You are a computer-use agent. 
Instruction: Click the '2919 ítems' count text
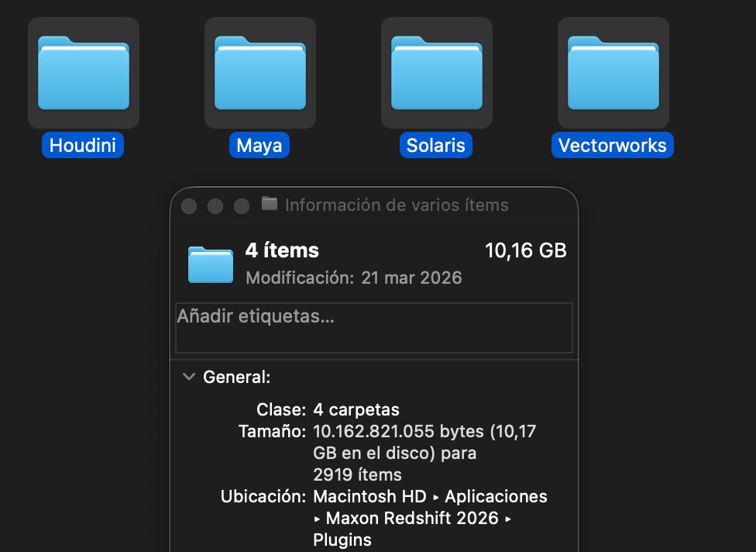tap(357, 474)
